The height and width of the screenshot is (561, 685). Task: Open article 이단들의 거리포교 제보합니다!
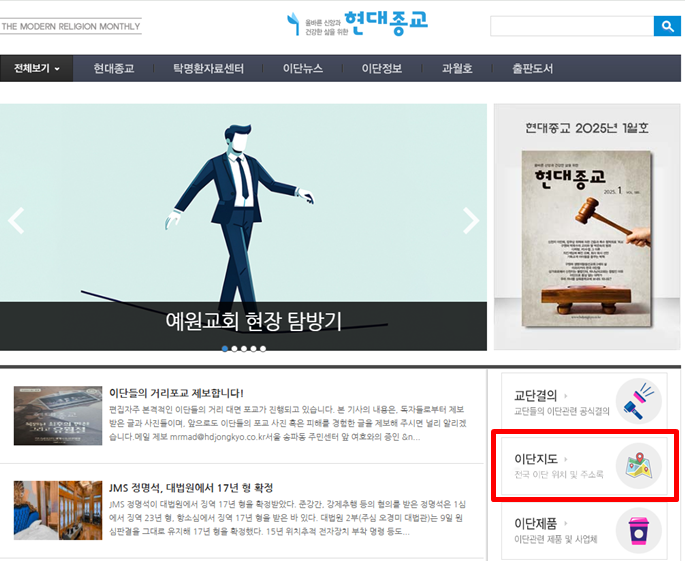click(x=176, y=393)
